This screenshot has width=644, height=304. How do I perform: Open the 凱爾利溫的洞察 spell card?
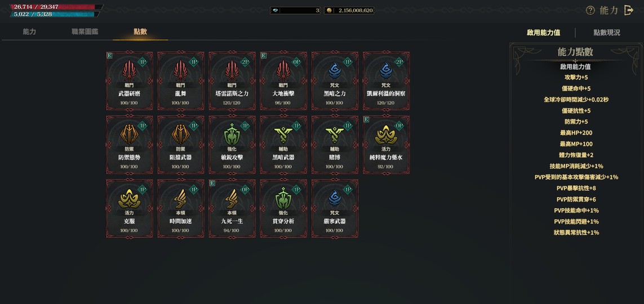click(x=386, y=81)
